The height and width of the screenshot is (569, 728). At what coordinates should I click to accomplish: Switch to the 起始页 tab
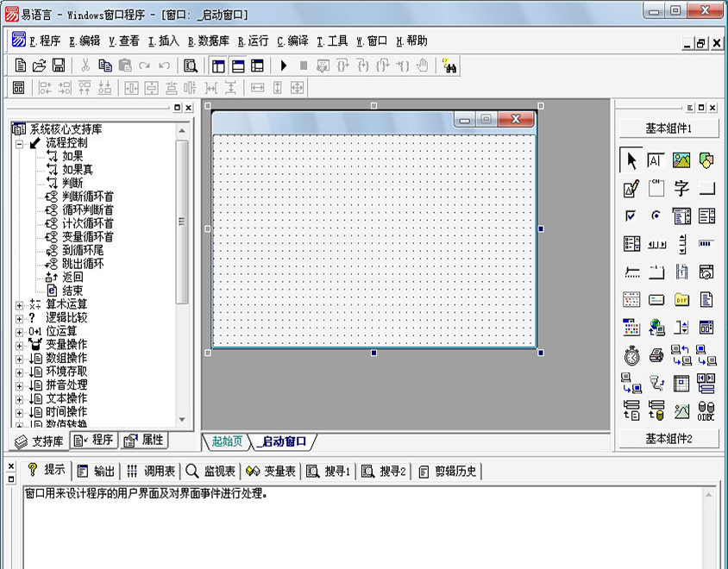[x=227, y=441]
